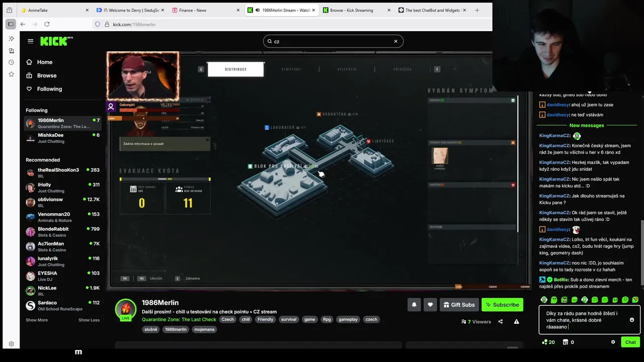Select the Rpg tag
This screenshot has width=644, height=362.
327,319
